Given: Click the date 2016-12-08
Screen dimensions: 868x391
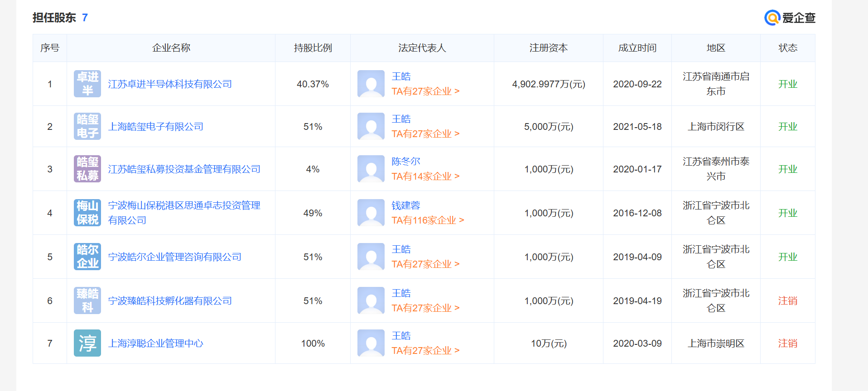Looking at the screenshot, I should point(637,213).
